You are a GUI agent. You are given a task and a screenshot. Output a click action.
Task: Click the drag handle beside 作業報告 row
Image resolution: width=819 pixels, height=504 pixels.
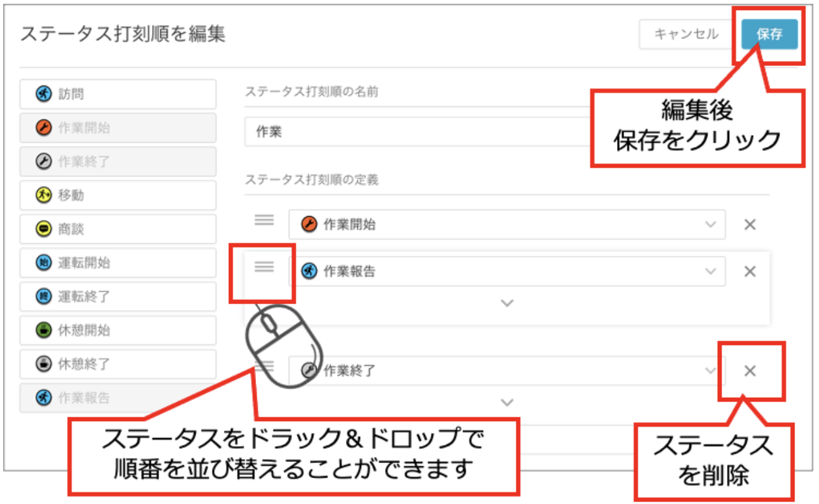264,267
